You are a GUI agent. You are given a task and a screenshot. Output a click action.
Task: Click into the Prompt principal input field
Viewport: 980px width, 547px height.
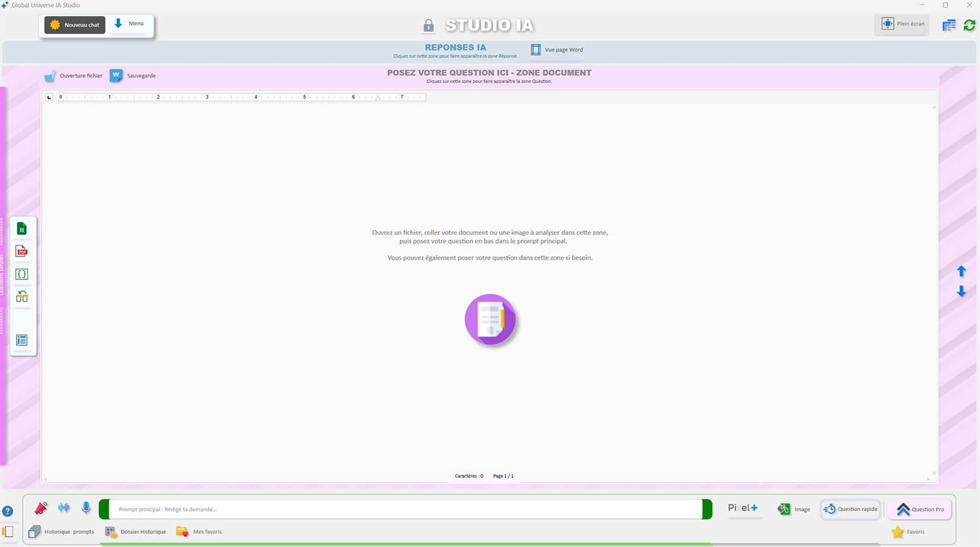pyautogui.click(x=405, y=509)
